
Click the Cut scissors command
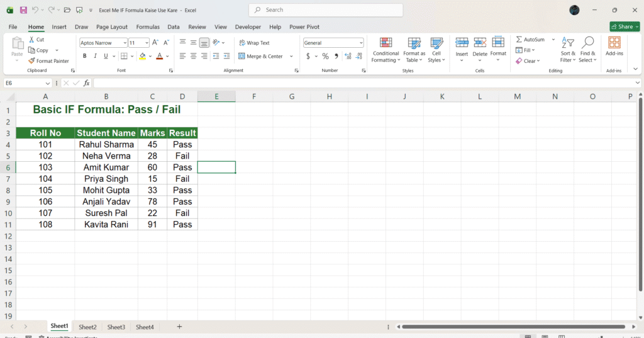tap(36, 40)
